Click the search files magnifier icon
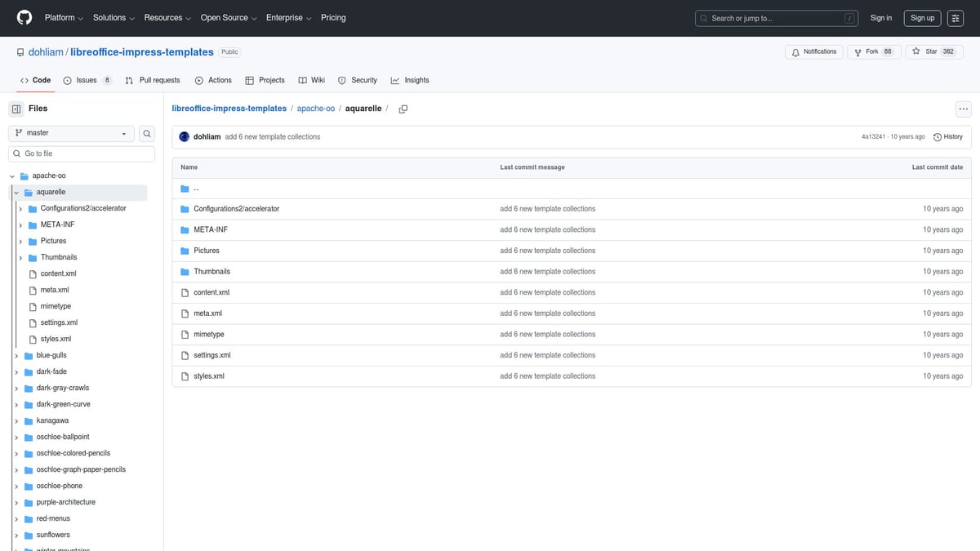This screenshot has width=980, height=551. pos(147,133)
